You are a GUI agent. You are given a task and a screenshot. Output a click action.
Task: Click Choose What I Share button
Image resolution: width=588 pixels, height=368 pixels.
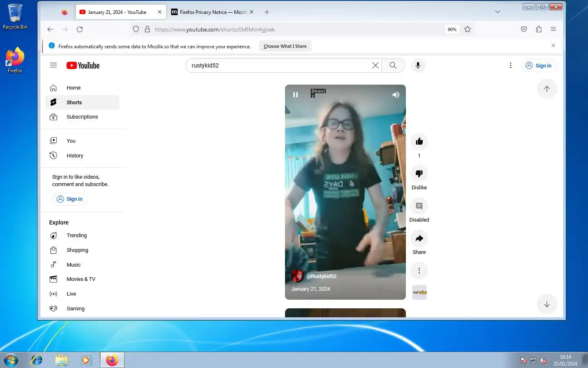pyautogui.click(x=285, y=46)
